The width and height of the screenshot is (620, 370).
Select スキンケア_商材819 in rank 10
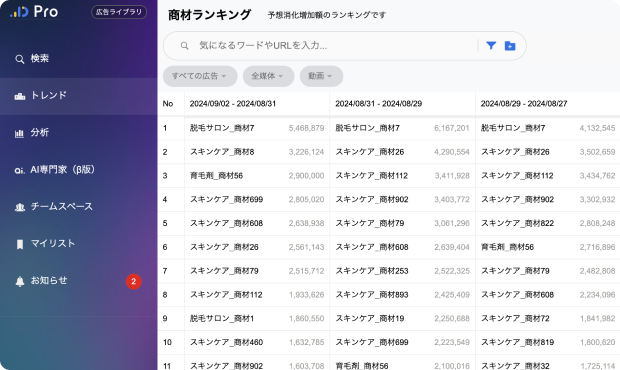pyautogui.click(x=517, y=342)
